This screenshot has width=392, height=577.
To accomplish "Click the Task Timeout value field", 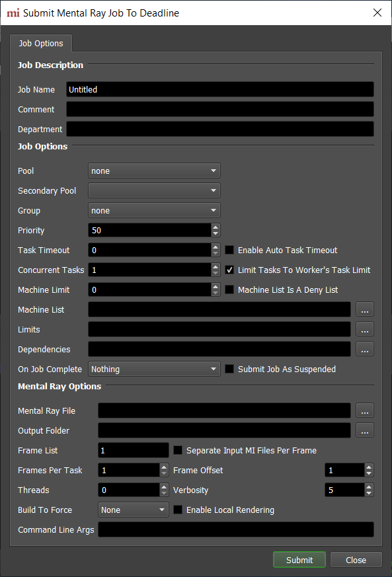I will click(x=150, y=250).
